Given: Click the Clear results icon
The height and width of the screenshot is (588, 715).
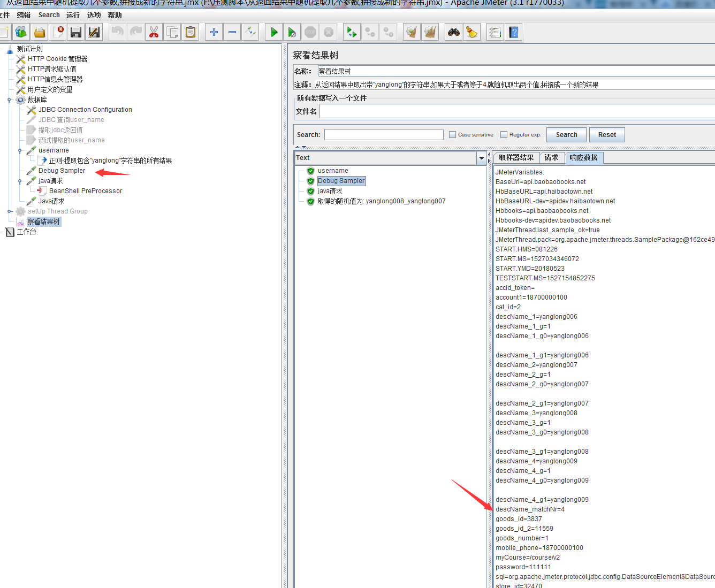Looking at the screenshot, I should tap(412, 32).
